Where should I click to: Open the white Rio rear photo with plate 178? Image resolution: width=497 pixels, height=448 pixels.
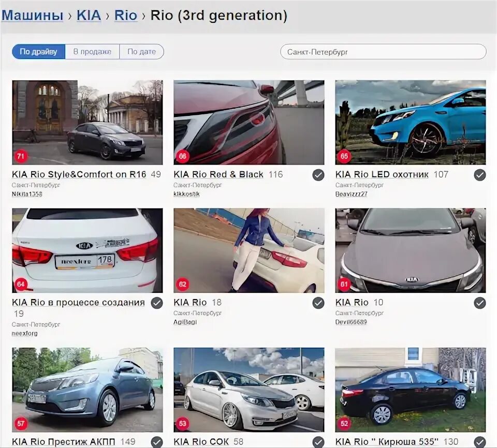(x=87, y=250)
